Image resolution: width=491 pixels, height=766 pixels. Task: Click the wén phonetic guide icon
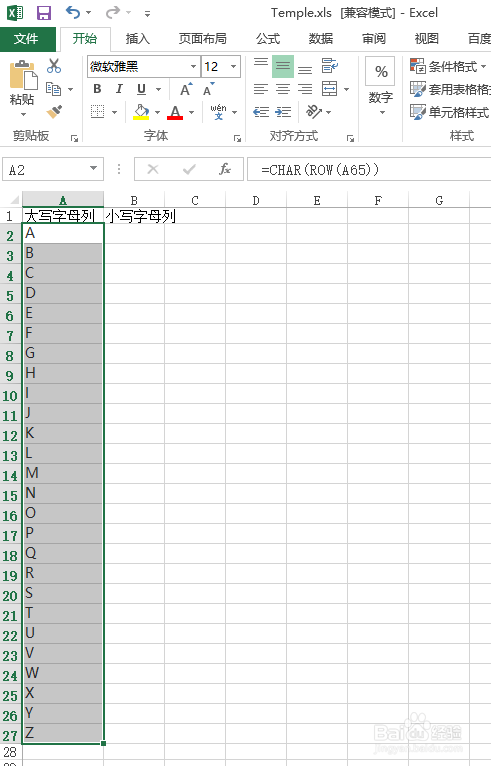click(x=218, y=112)
